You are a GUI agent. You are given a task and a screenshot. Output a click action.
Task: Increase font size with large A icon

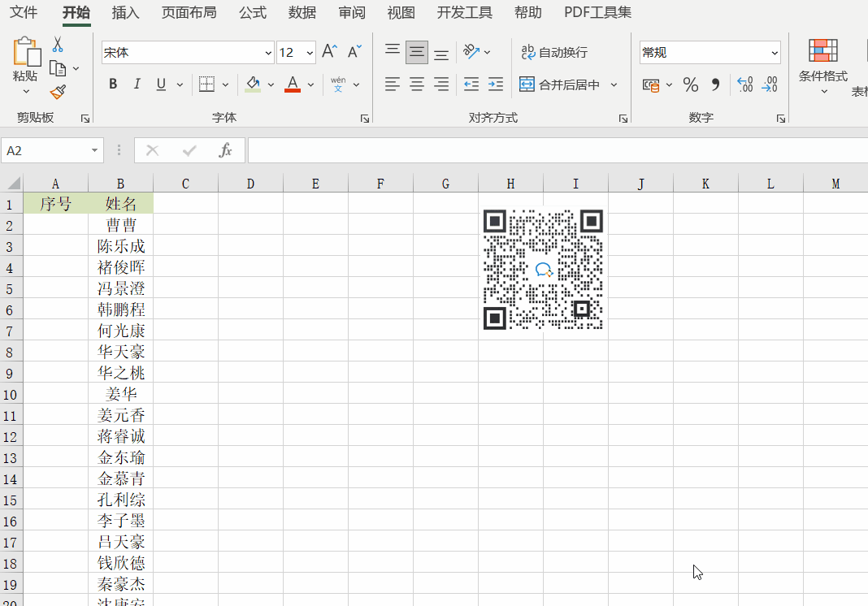pos(329,52)
